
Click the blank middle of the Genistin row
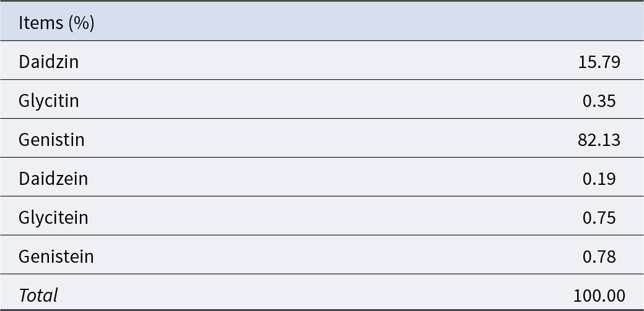[x=322, y=140]
